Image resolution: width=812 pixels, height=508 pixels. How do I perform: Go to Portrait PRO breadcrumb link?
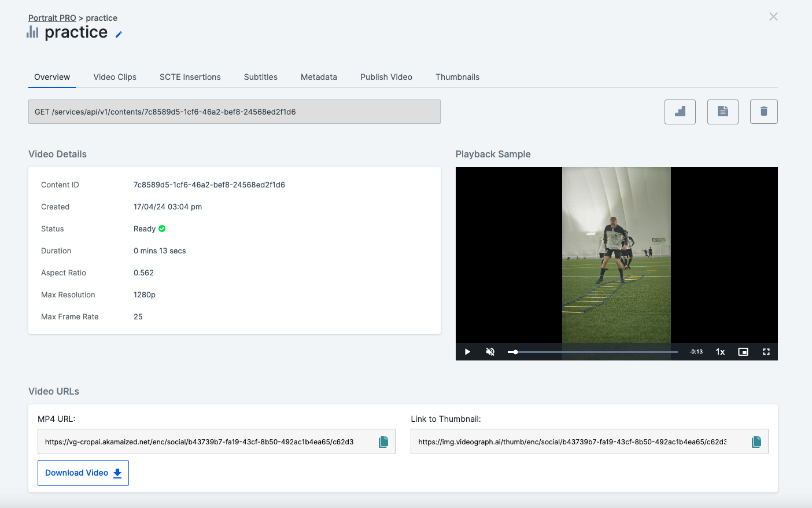pyautogui.click(x=52, y=18)
